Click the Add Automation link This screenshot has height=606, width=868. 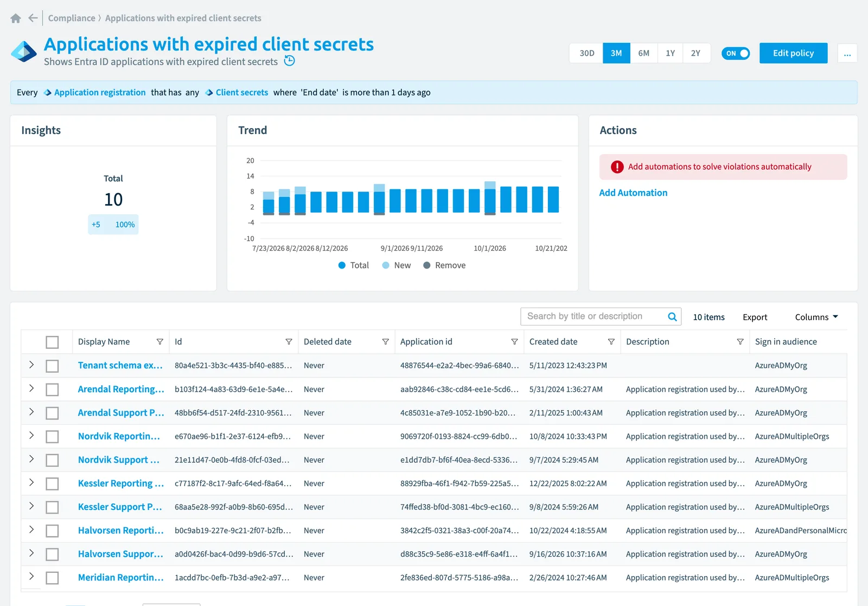(633, 193)
